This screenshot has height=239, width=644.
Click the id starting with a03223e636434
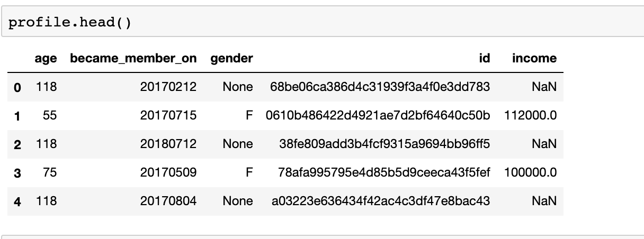[x=380, y=201]
